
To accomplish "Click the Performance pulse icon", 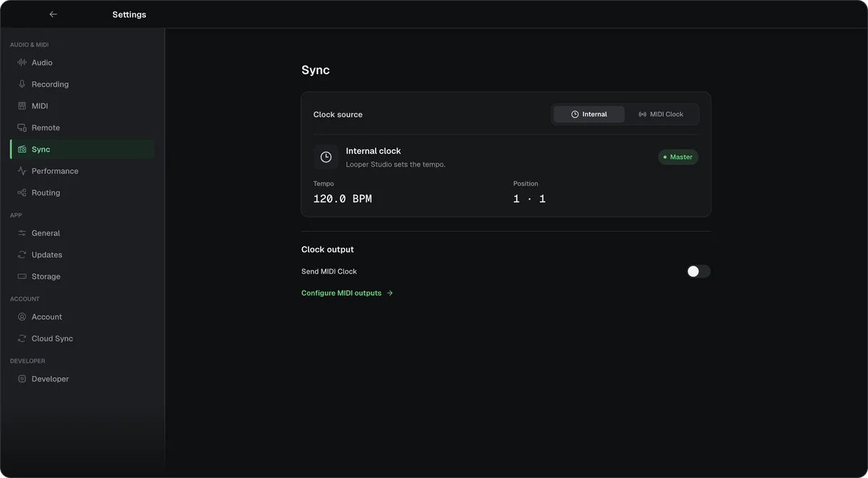I will [x=22, y=171].
